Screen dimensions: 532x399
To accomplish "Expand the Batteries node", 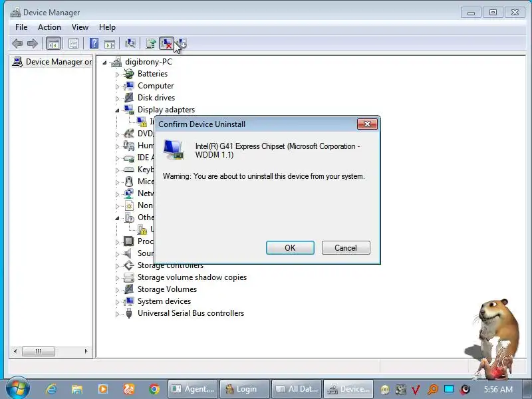I will (x=118, y=74).
